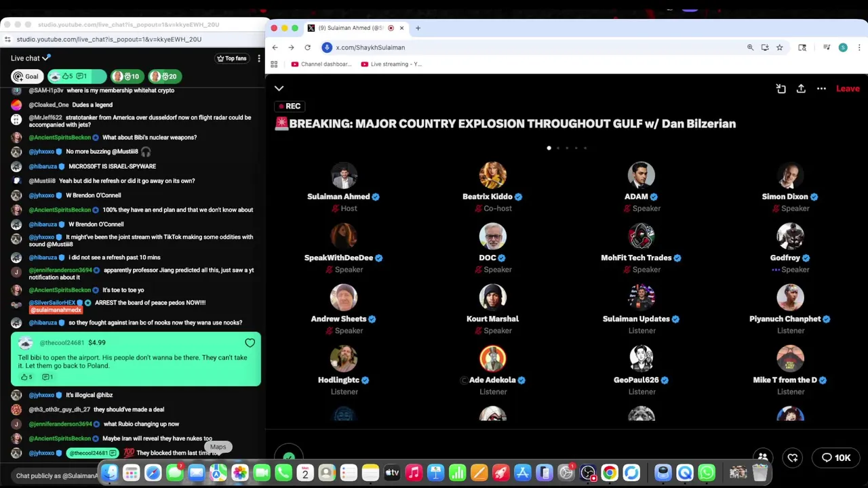Select listener Hodlingbtc's avatar
The height and width of the screenshot is (488, 868).
point(344,359)
